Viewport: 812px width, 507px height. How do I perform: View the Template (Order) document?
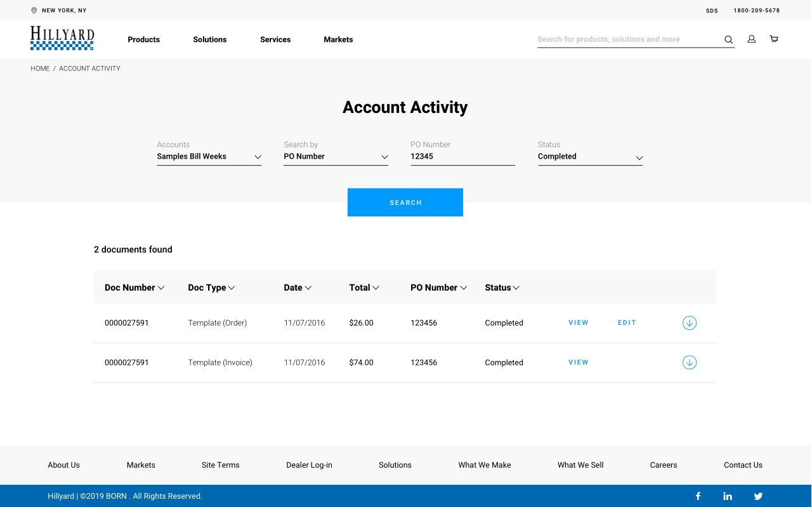click(579, 323)
